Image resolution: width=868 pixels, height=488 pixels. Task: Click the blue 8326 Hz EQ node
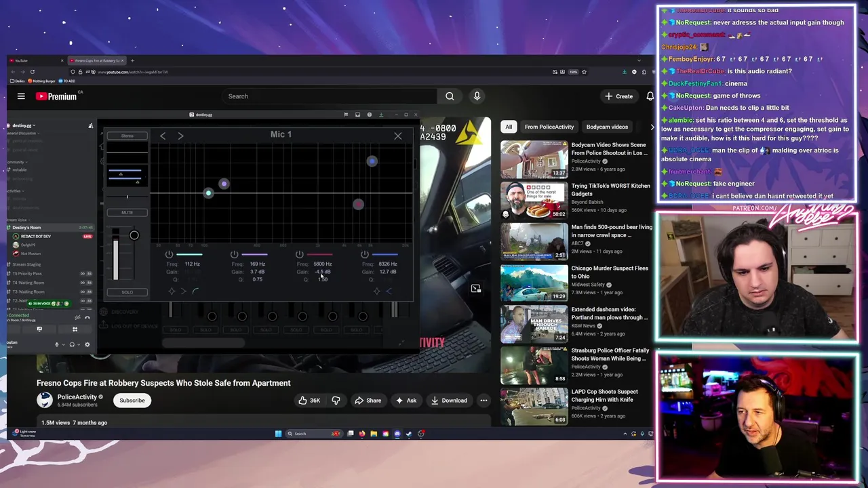click(x=372, y=161)
